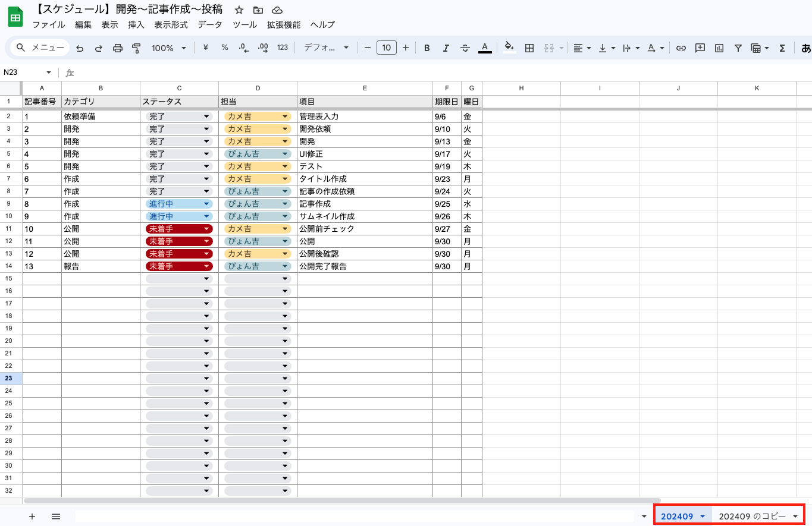Screen dimensions: 812x526
Task: Open the 123 number formats menu
Action: click(283, 48)
